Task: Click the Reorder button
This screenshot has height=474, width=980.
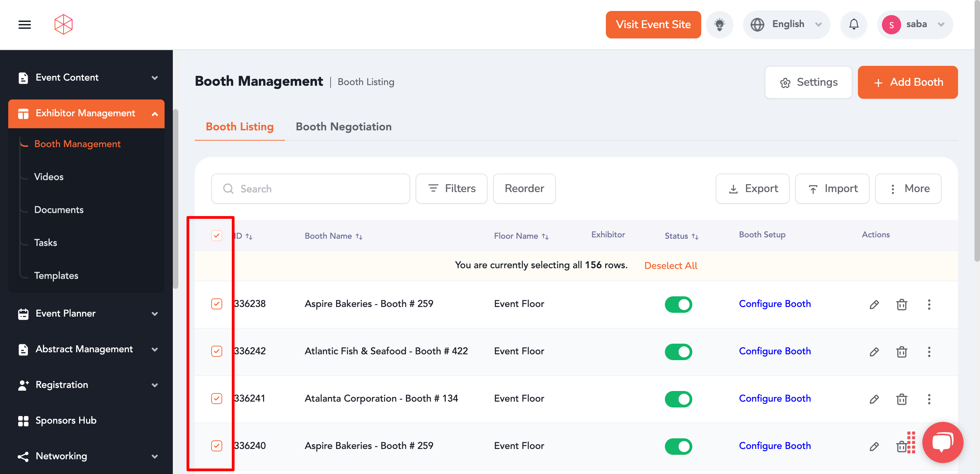Action: pos(524,189)
